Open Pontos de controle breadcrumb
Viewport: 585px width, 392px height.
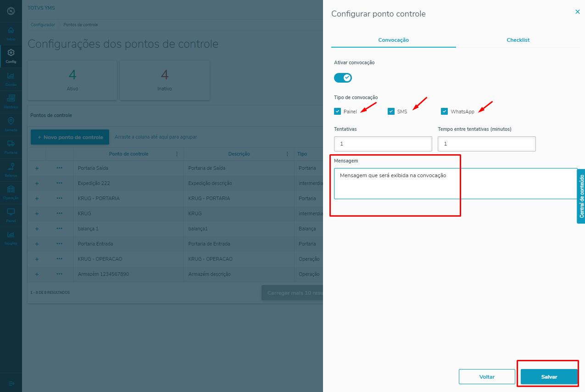80,24
